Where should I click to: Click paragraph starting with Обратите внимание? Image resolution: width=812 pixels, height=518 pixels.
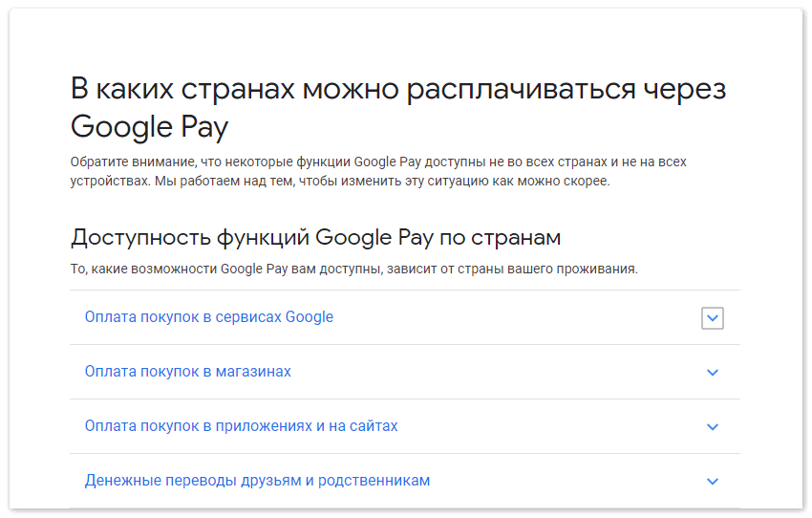(x=378, y=171)
